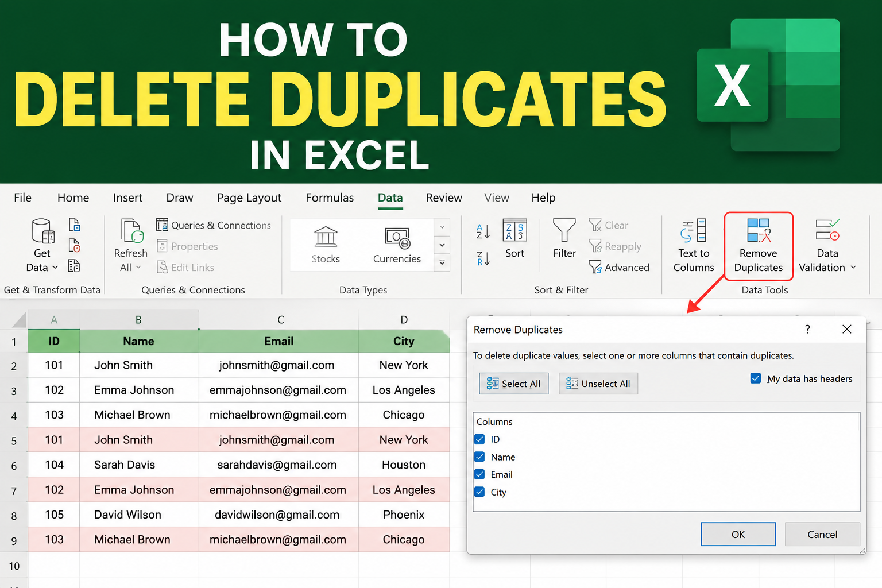Sort A to Z ascending
This screenshot has height=588, width=882.
click(483, 231)
